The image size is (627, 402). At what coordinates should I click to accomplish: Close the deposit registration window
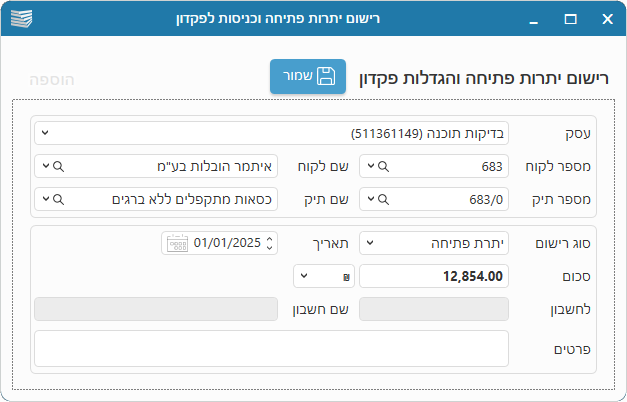606,19
